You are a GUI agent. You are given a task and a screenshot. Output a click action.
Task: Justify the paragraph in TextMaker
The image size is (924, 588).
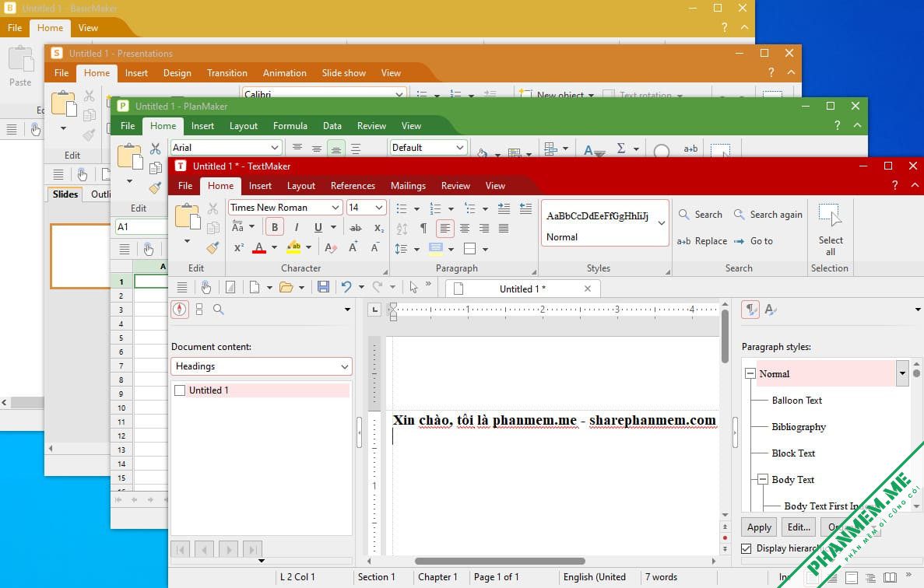503,229
